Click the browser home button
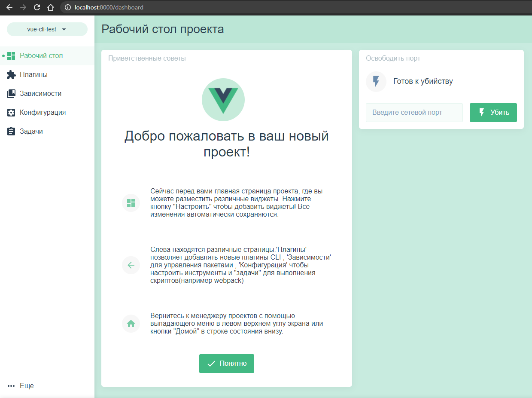 [51, 7]
